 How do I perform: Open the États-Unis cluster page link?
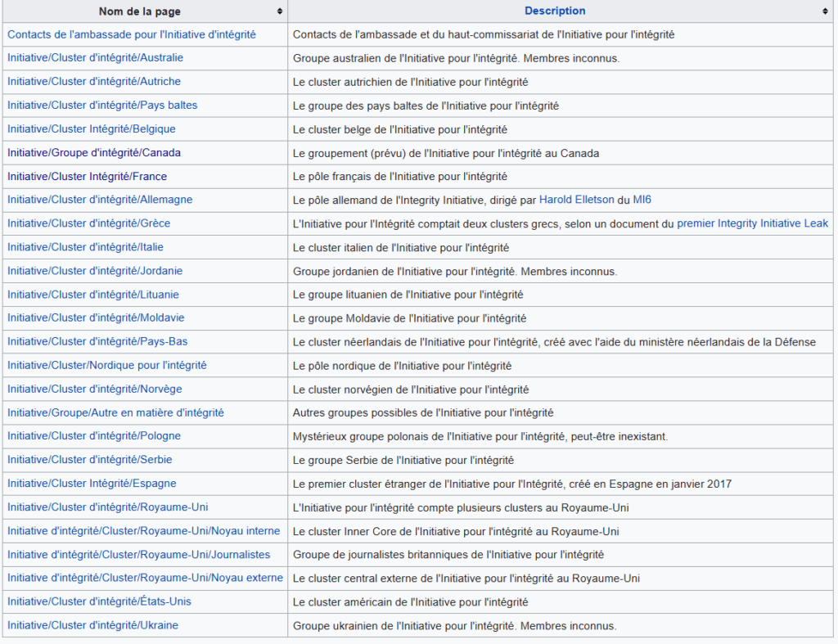(x=99, y=601)
